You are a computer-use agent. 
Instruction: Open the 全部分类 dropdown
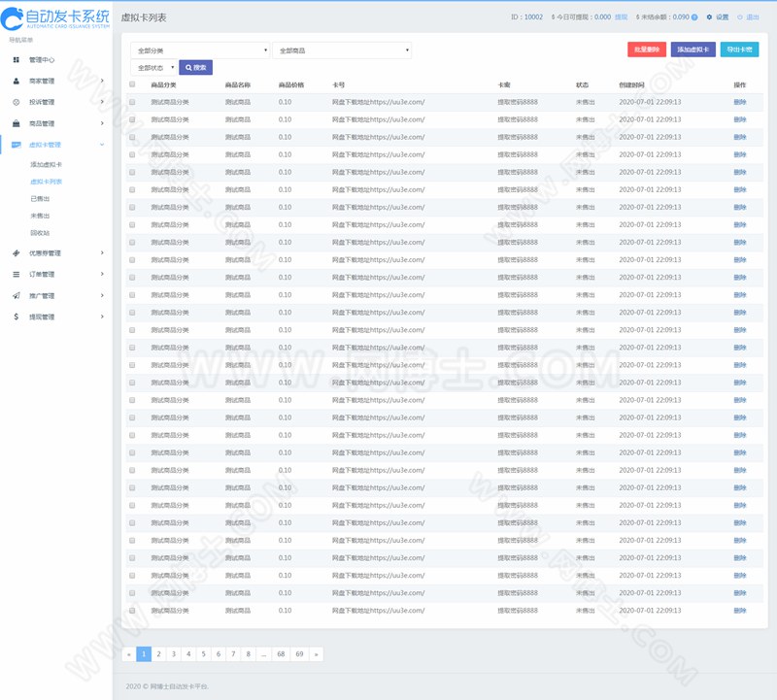pyautogui.click(x=200, y=50)
